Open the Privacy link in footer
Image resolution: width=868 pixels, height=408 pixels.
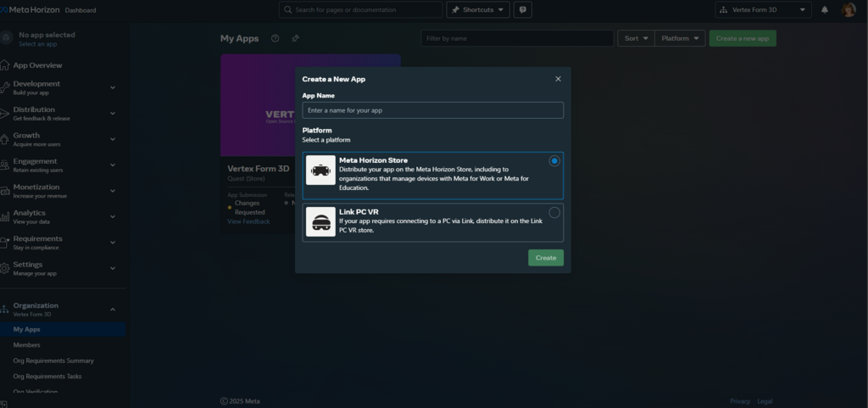(739, 401)
